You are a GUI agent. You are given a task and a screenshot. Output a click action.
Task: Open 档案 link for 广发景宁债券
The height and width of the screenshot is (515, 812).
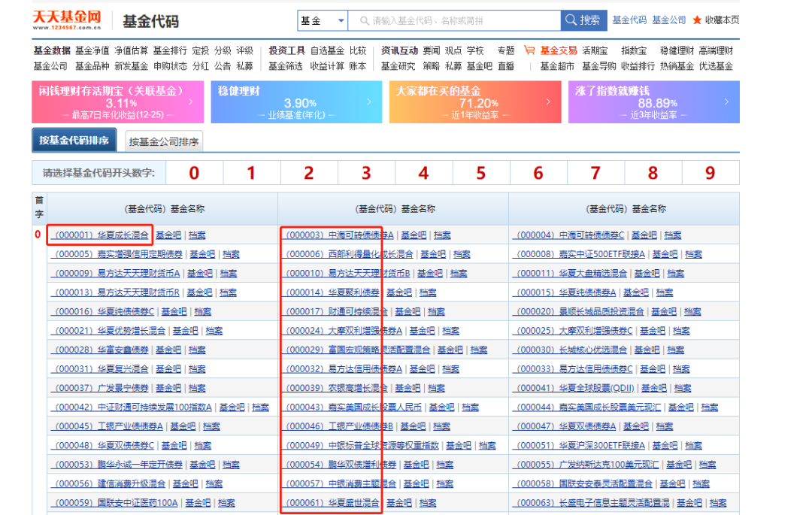(x=197, y=388)
